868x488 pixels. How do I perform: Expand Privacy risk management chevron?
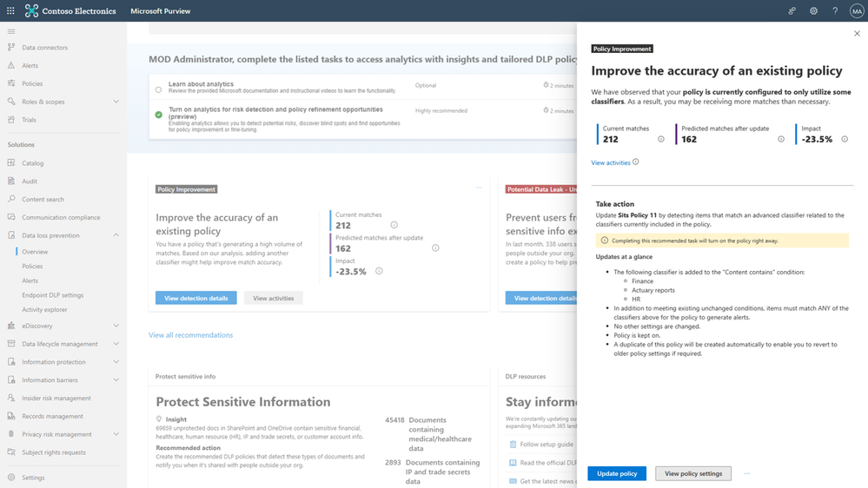tap(116, 434)
